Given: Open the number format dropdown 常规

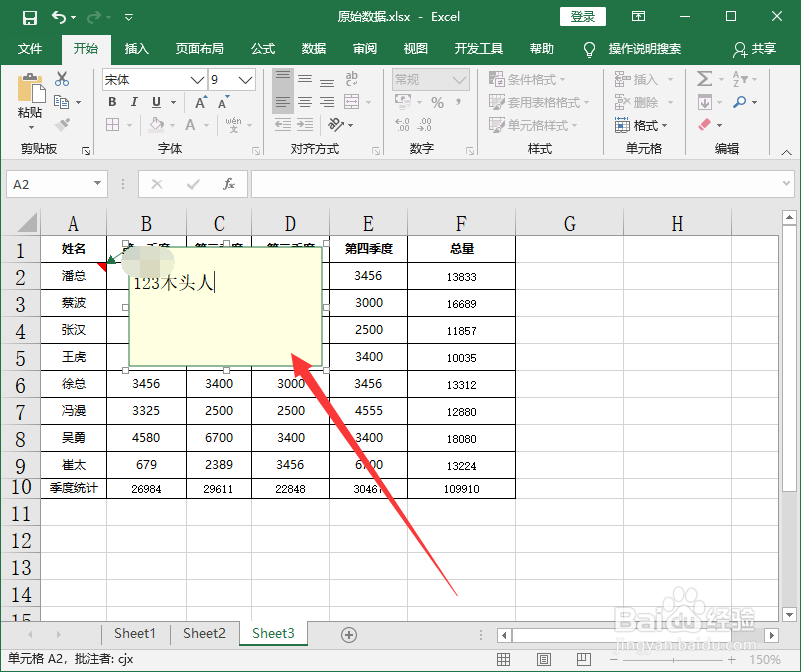Looking at the screenshot, I should tap(459, 80).
